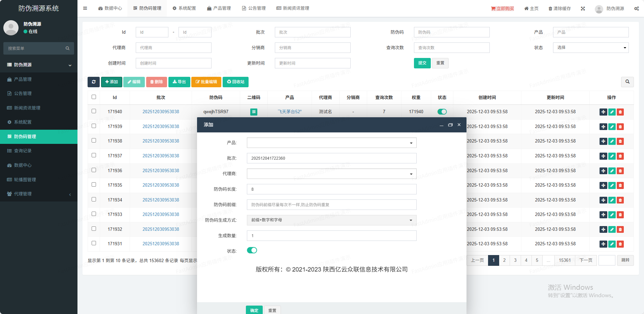Switch to the 系统配置 top tab
This screenshot has width=644, height=314.
point(184,8)
